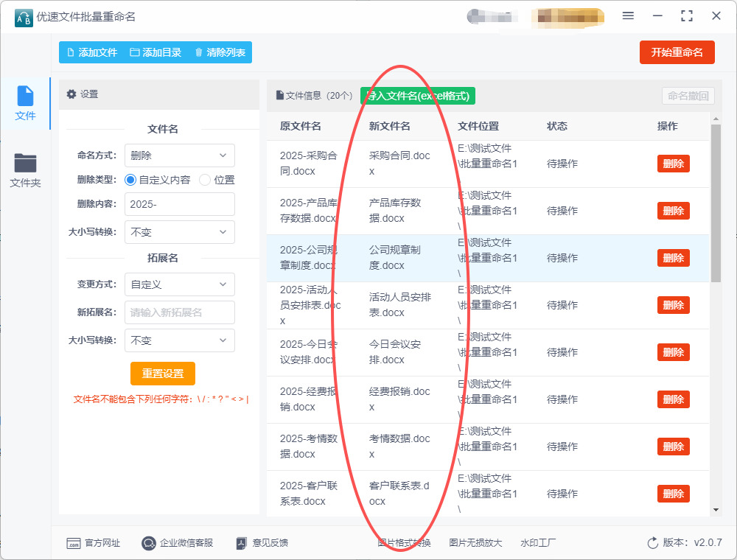Click the version refresh icon
Viewport: 737px width, 560px height.
tap(652, 543)
